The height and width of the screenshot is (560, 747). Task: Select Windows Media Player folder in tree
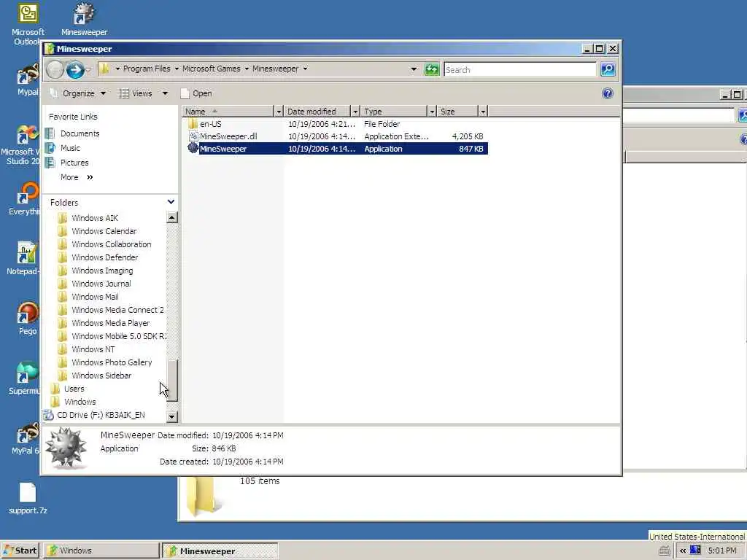click(111, 323)
